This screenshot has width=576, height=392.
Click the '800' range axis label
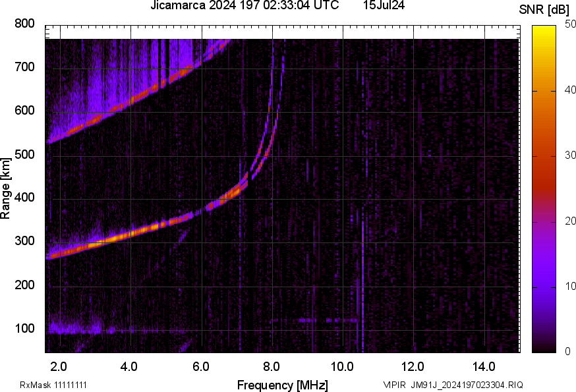click(24, 24)
